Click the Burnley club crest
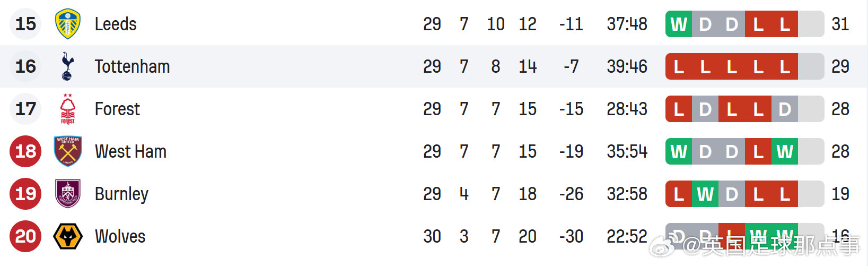Screen dimensions: 868x266 [68, 194]
